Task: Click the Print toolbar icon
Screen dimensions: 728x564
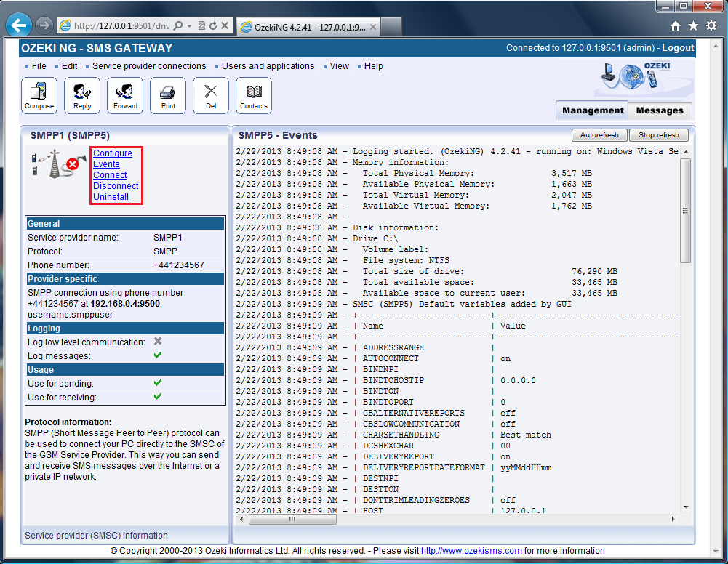Action: (x=168, y=95)
